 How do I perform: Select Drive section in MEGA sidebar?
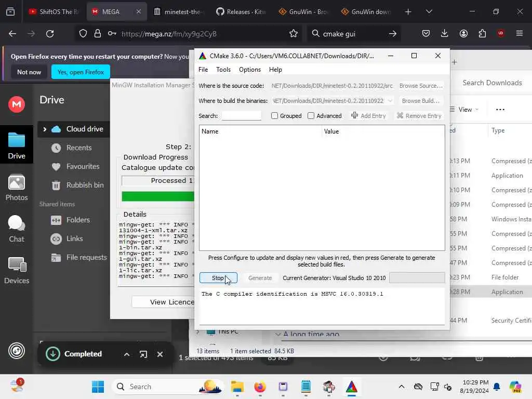coord(17,146)
